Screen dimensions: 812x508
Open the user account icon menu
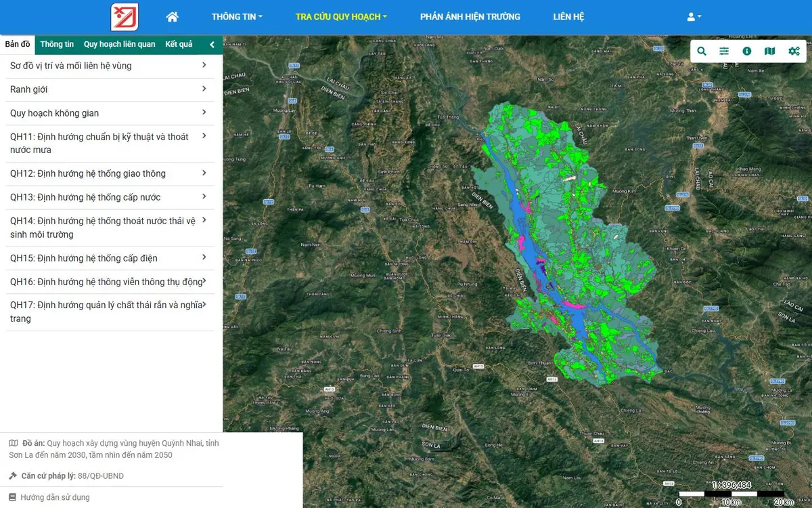tap(694, 17)
